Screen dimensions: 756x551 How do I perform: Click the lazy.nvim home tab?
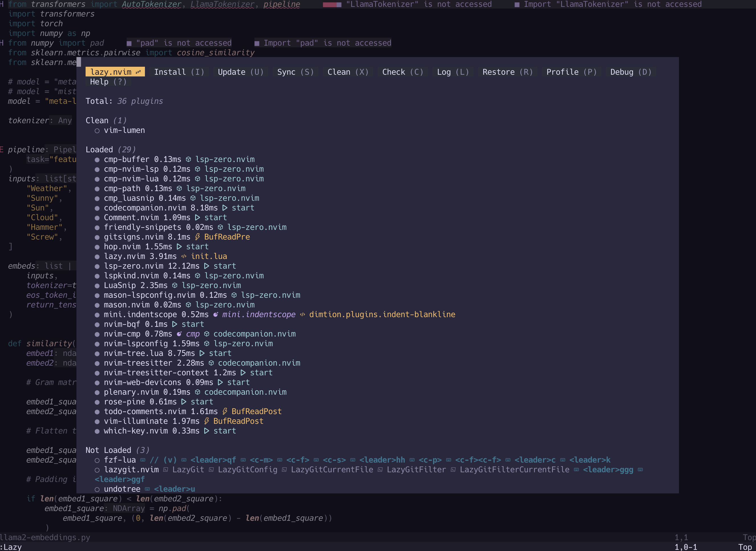click(x=115, y=72)
